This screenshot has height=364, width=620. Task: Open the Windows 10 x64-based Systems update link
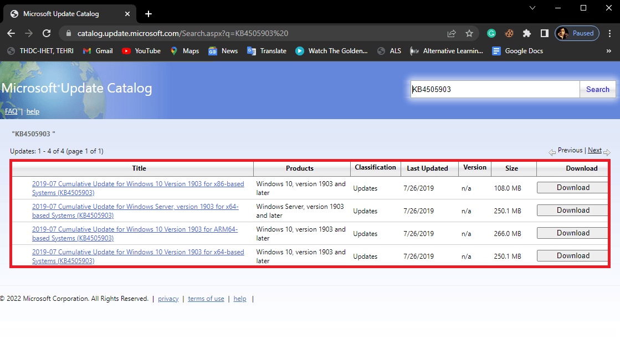coord(138,257)
